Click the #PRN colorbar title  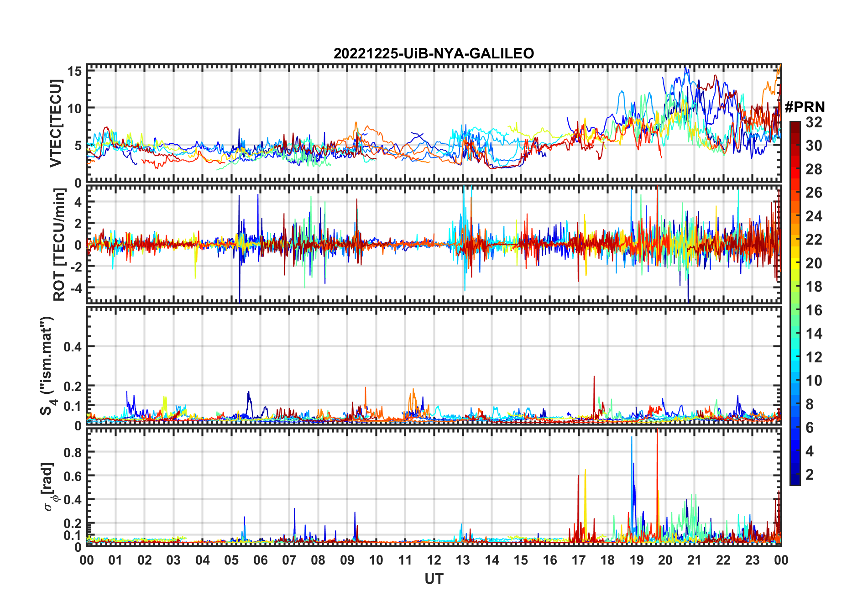(805, 107)
